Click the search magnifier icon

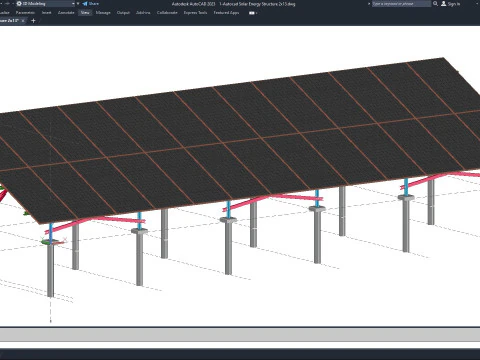435,4
